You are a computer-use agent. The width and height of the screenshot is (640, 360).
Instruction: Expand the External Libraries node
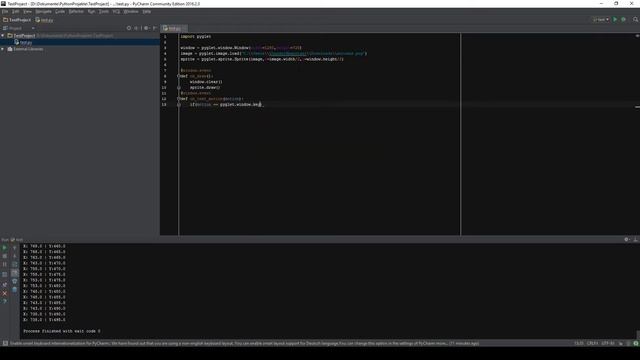(x=3, y=49)
